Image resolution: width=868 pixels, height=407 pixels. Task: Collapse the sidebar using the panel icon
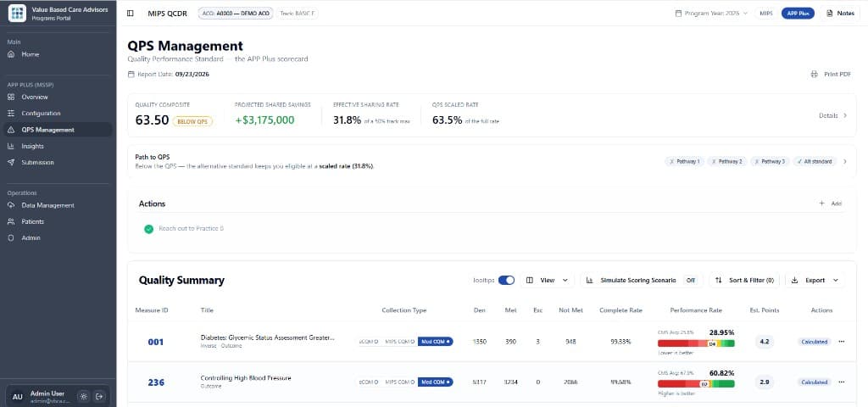(130, 14)
